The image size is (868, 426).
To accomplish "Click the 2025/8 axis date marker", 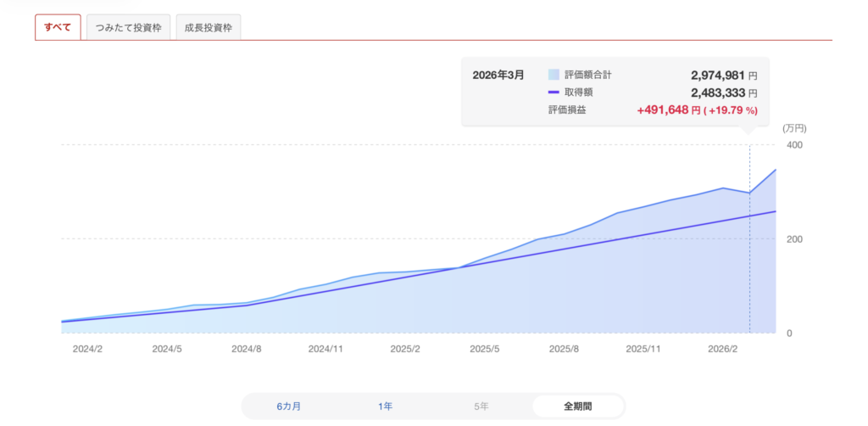I will (x=564, y=350).
